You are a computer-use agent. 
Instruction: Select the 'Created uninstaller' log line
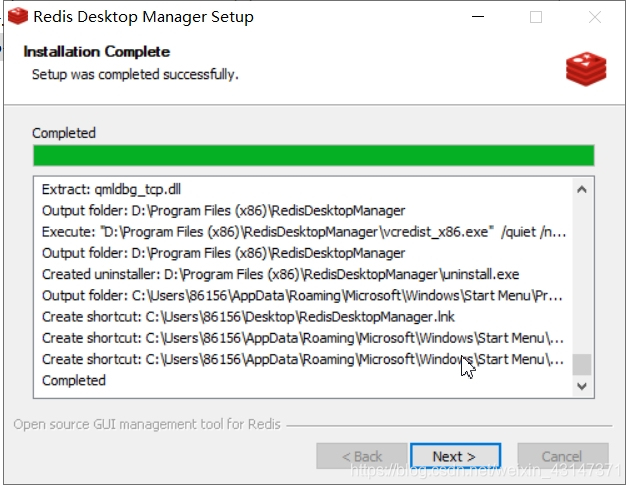(280, 274)
